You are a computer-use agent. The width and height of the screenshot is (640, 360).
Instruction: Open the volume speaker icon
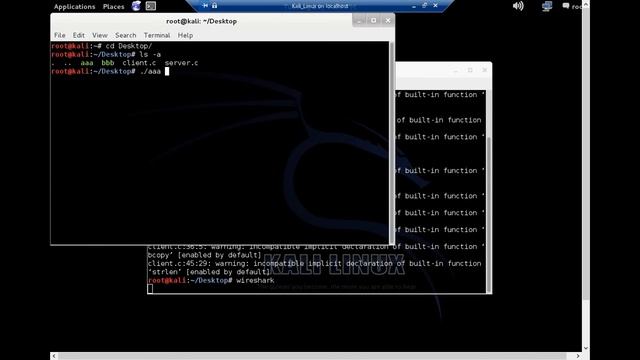tap(518, 6)
